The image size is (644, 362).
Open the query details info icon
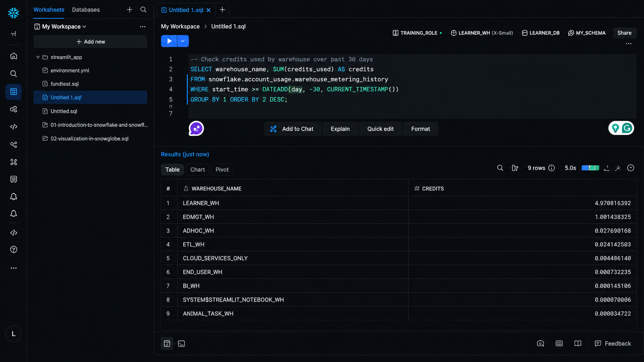tap(552, 168)
